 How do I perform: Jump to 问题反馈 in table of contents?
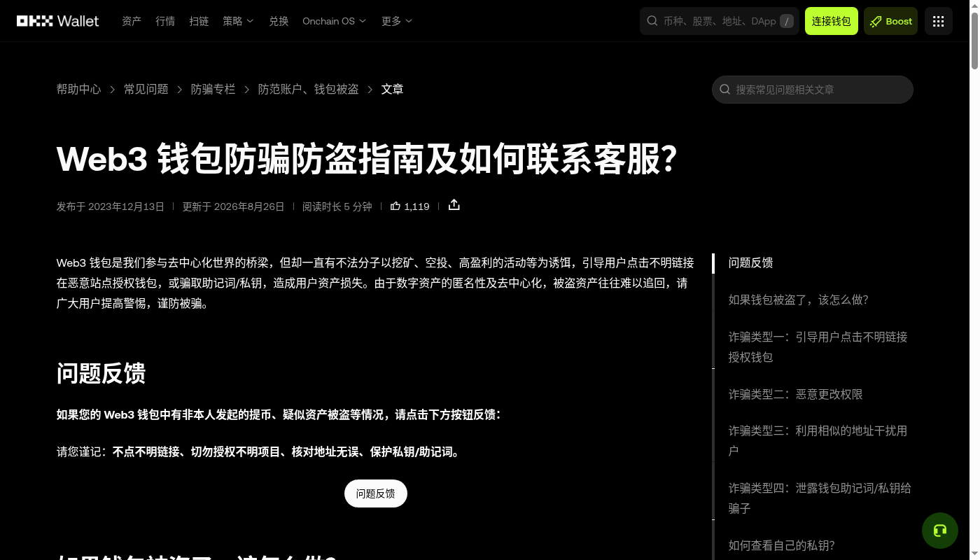pyautogui.click(x=750, y=262)
